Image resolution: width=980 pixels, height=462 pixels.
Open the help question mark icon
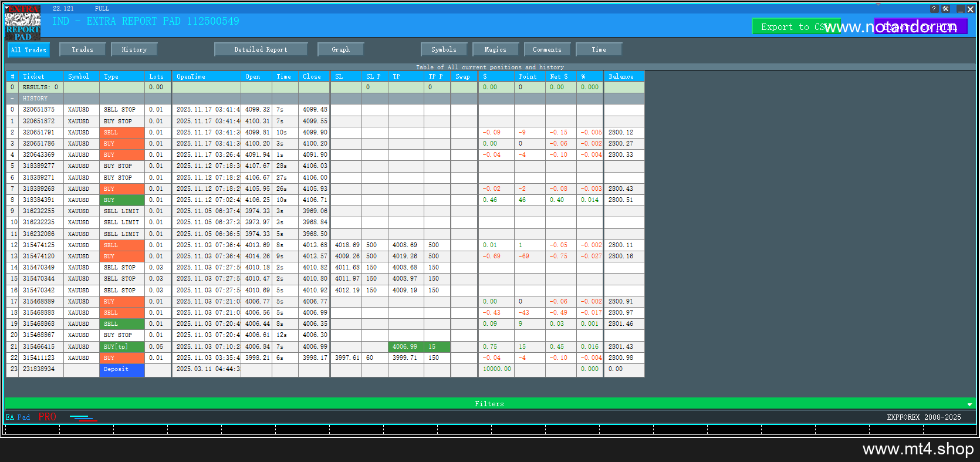pyautogui.click(x=934, y=9)
